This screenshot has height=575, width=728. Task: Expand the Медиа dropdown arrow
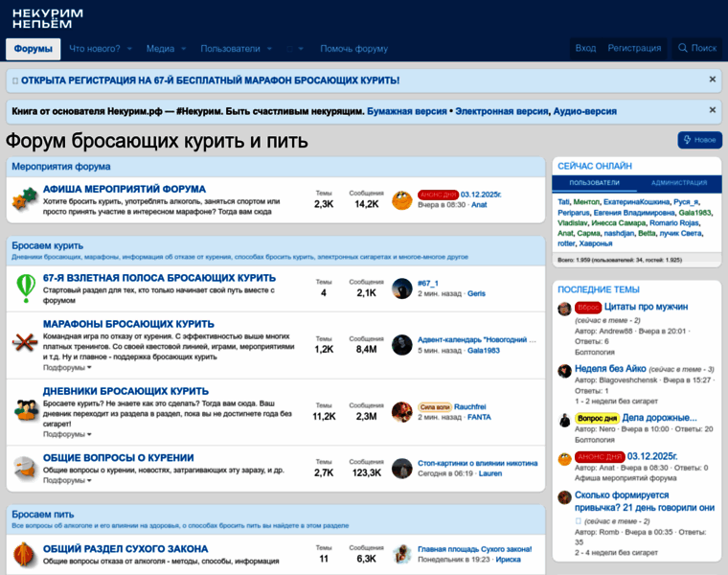coord(184,49)
